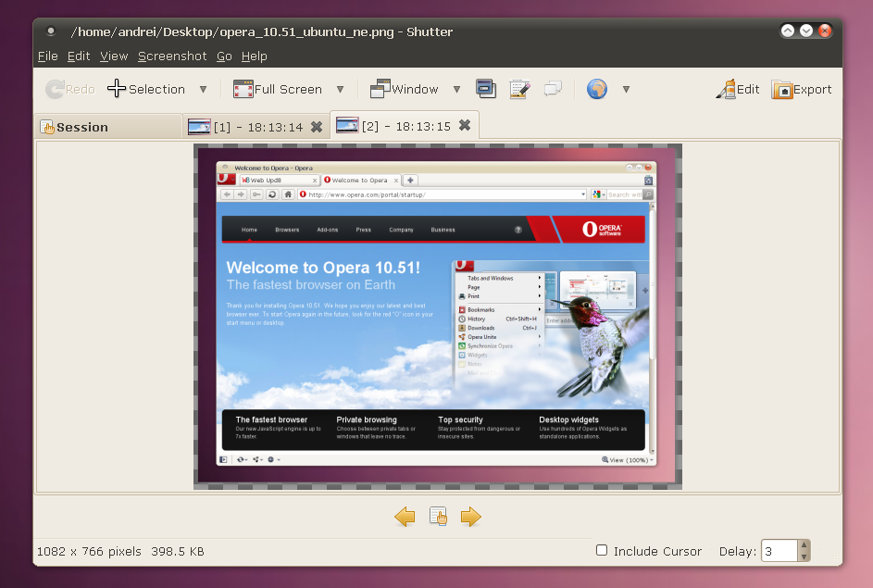
Task: Open the View menu
Action: [114, 56]
